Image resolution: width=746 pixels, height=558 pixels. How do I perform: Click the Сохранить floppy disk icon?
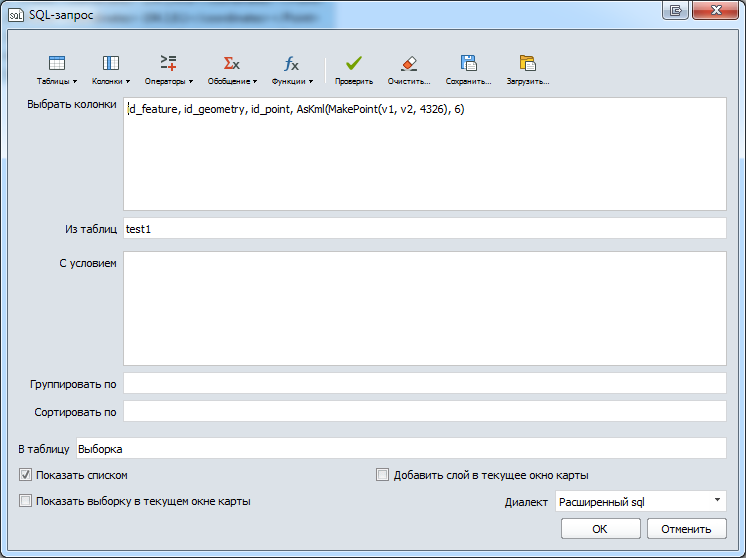click(468, 64)
